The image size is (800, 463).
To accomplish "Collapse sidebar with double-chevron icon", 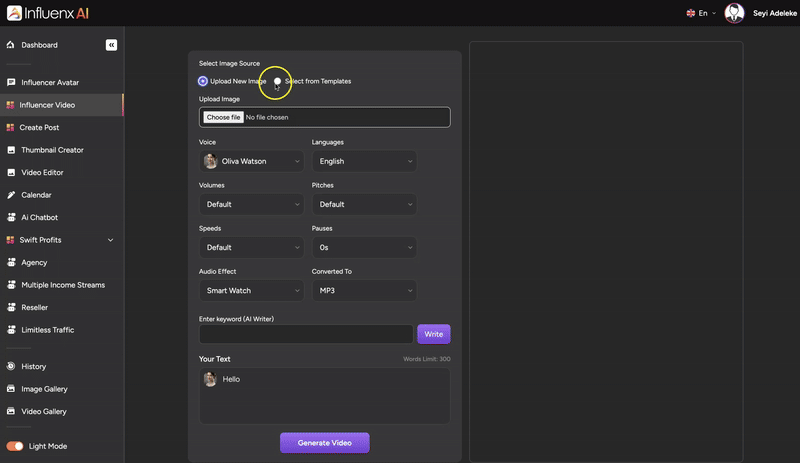I will pyautogui.click(x=111, y=45).
